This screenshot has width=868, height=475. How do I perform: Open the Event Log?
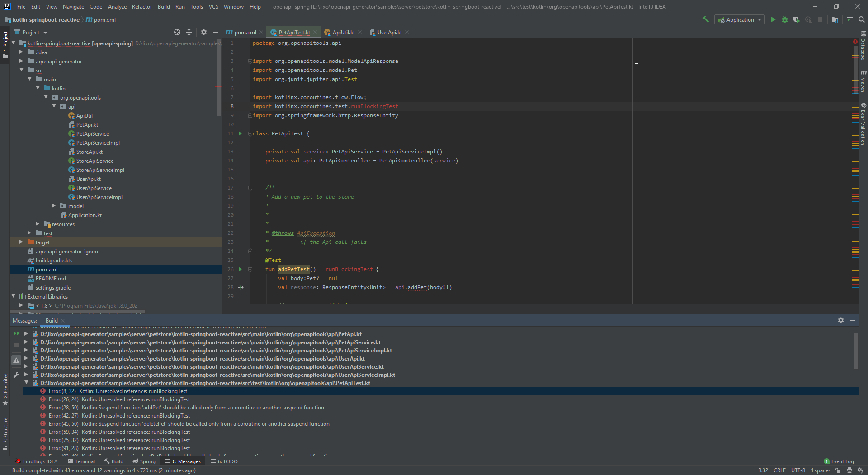[x=839, y=461]
